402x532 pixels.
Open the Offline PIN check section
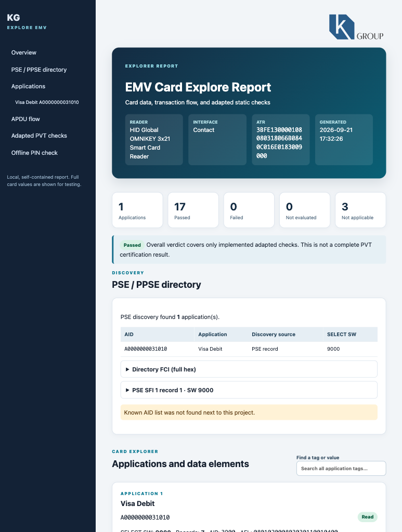click(x=34, y=153)
